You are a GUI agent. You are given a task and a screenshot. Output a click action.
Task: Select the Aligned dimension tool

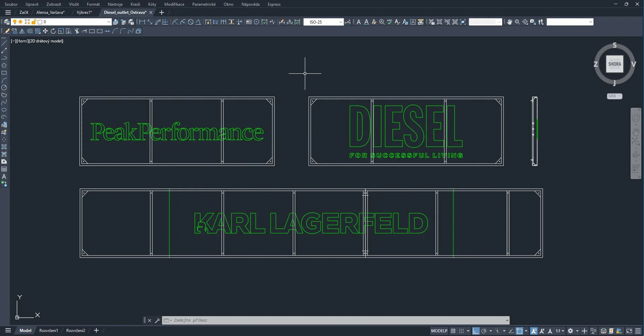pos(150,22)
